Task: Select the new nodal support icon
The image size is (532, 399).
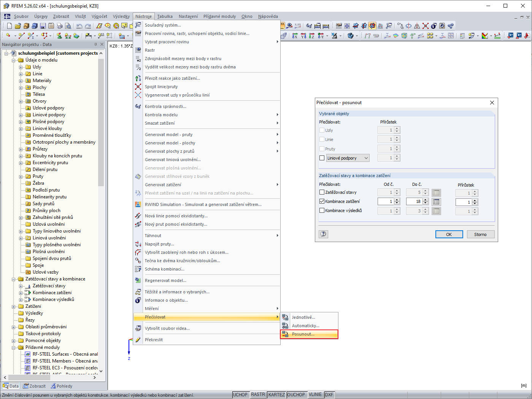Action: tap(59, 36)
